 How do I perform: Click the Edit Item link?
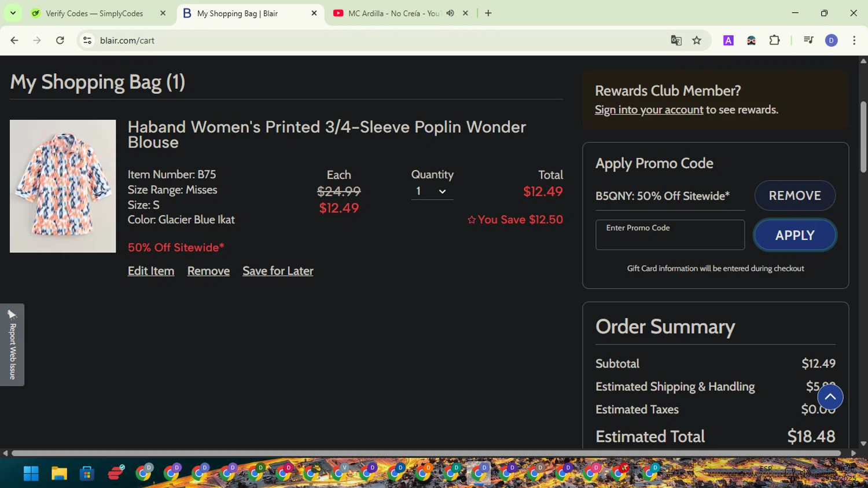coord(151,271)
